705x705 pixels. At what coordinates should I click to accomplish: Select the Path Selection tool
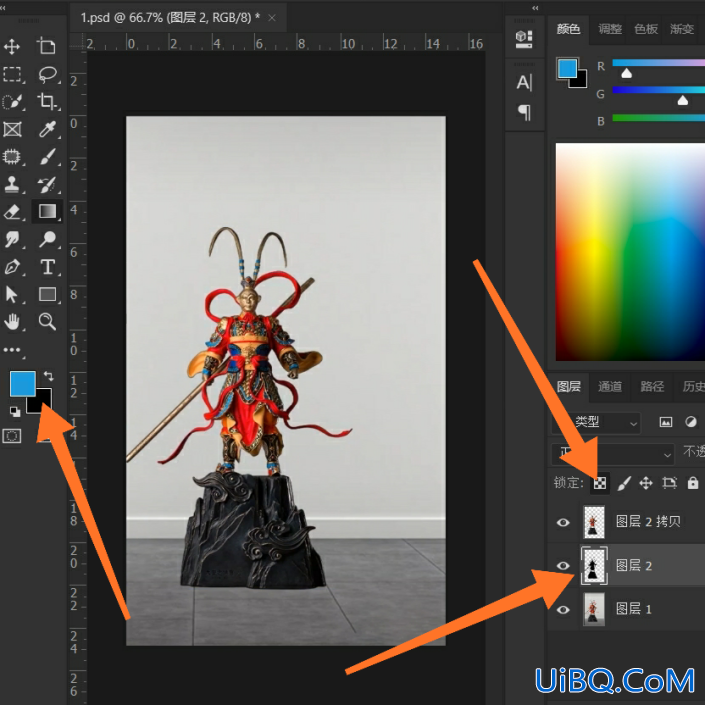click(12, 294)
